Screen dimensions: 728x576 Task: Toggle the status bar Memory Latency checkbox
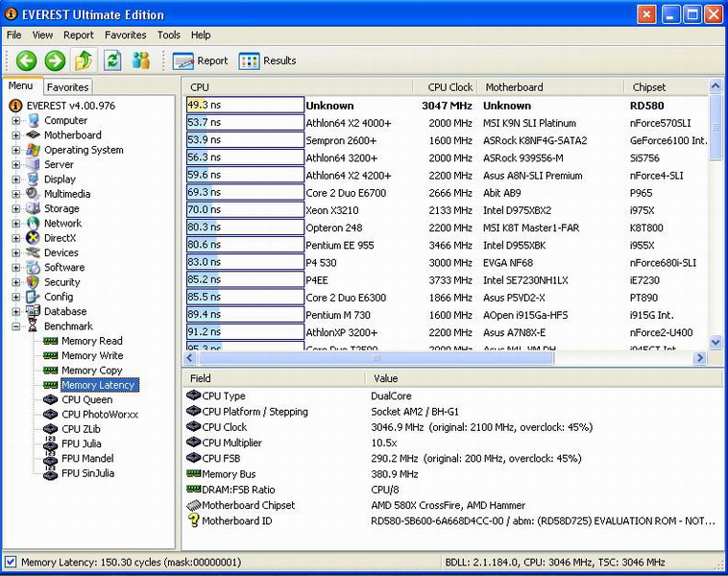11,562
